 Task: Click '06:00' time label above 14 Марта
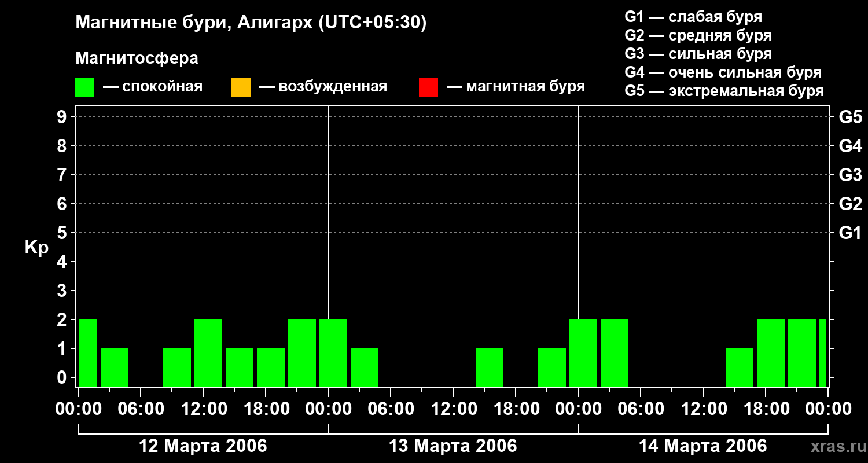coord(641,409)
